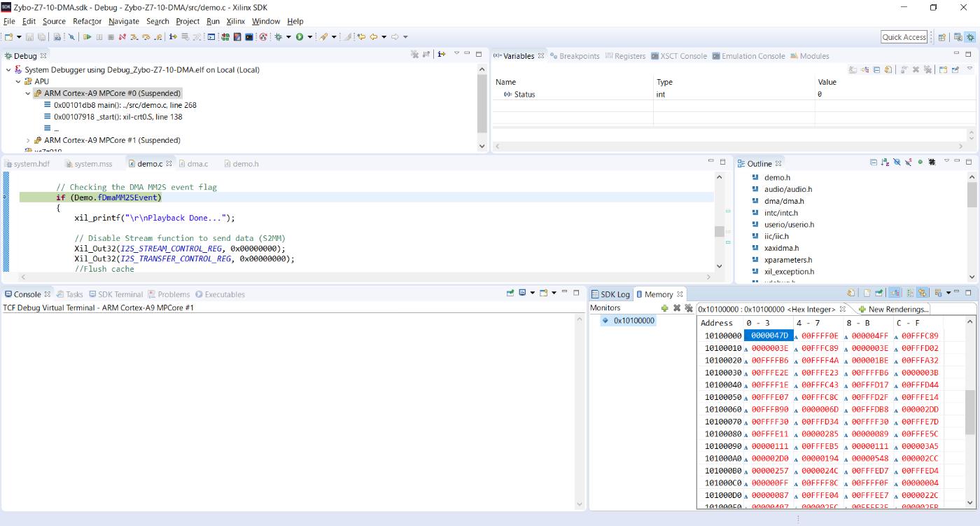Toggle Hide Fields in Outline toolbar
The image size is (980, 526).
[x=897, y=162]
